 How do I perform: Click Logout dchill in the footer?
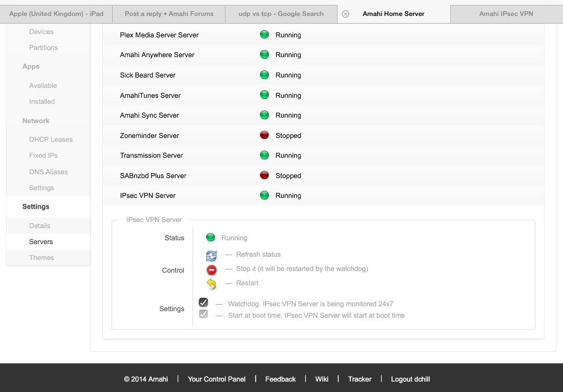pyautogui.click(x=410, y=379)
